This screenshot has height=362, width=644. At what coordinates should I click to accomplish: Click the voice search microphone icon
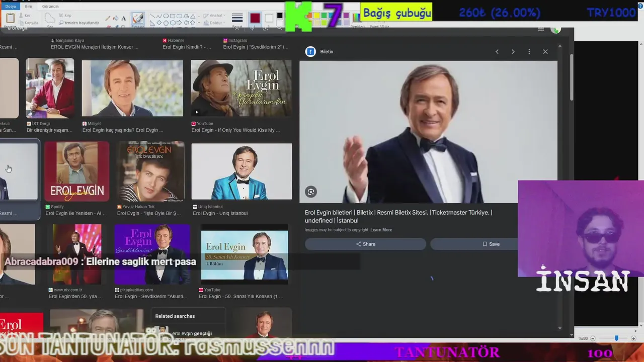[x=252, y=28]
